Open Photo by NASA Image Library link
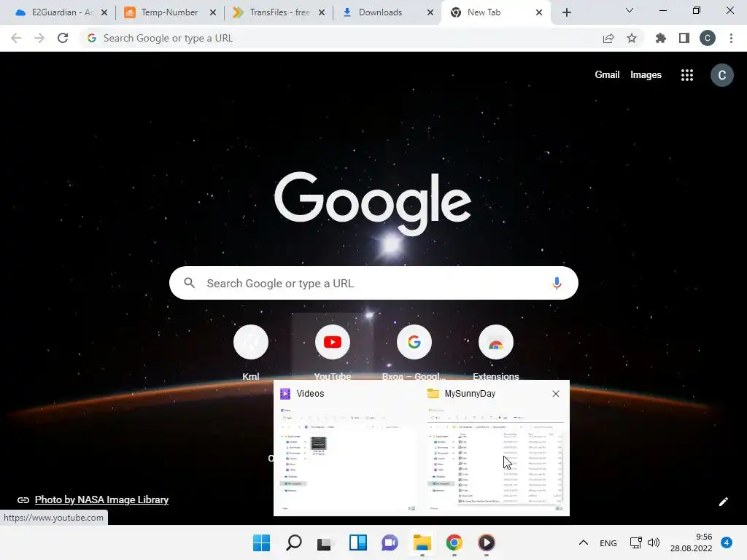The width and height of the screenshot is (747, 560). (x=101, y=499)
